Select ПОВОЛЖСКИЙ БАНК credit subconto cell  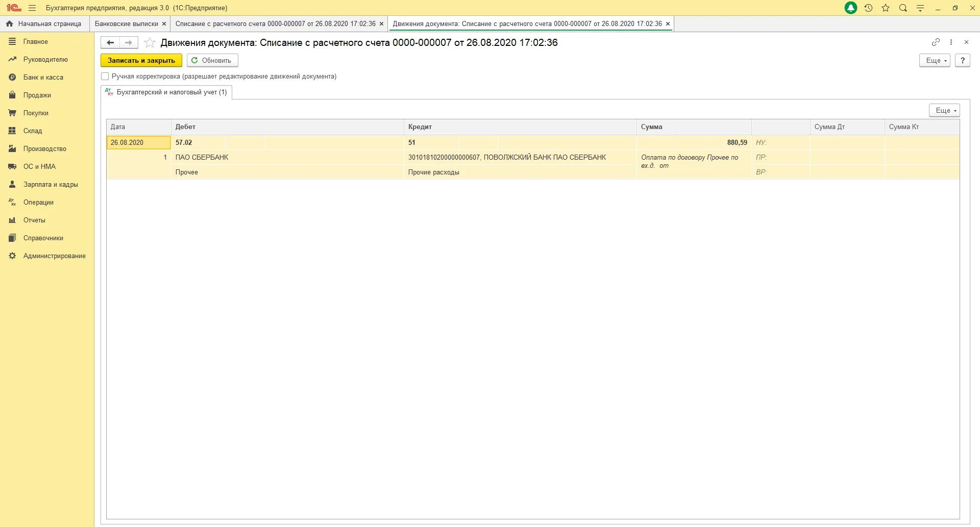[520, 158]
